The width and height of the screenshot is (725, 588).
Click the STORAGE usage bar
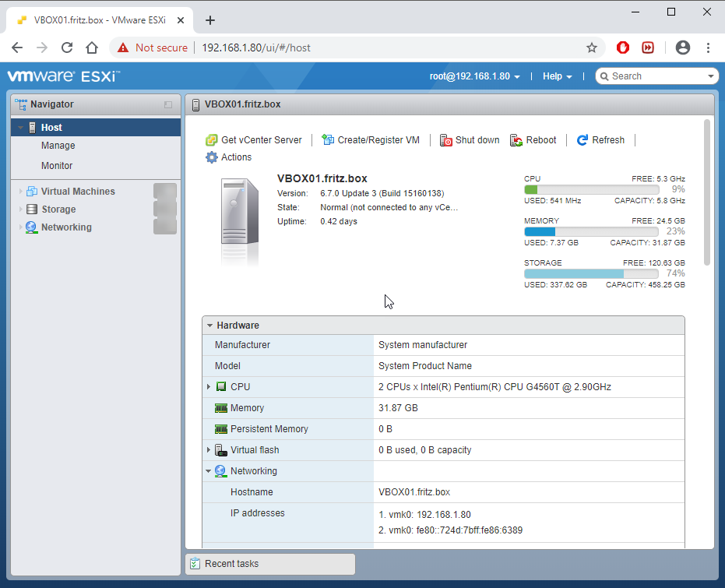click(591, 273)
